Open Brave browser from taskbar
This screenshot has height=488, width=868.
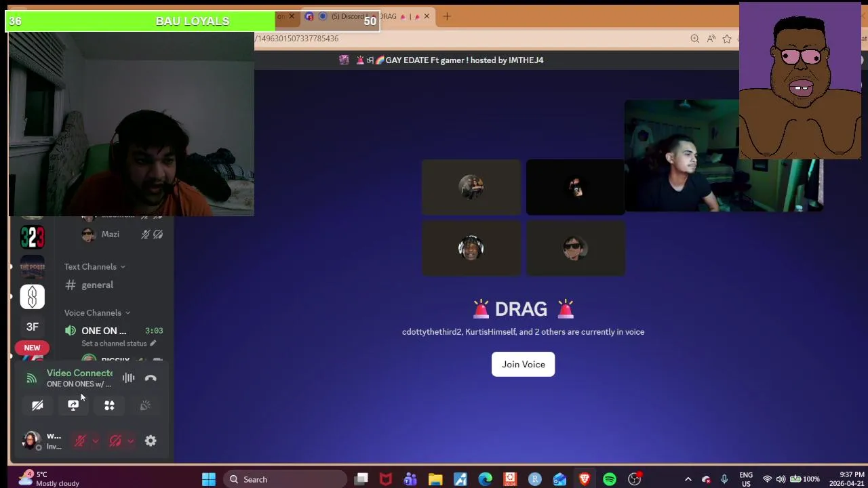point(585,479)
